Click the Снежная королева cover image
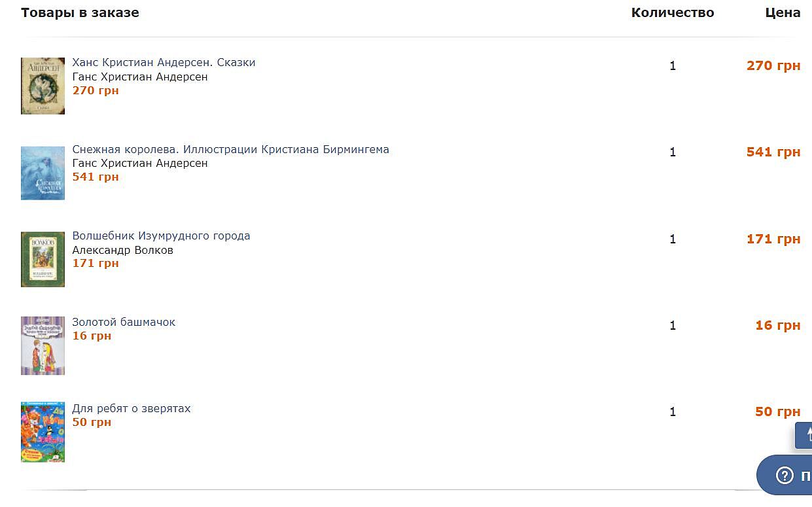This screenshot has height=507, width=812. pyautogui.click(x=43, y=173)
